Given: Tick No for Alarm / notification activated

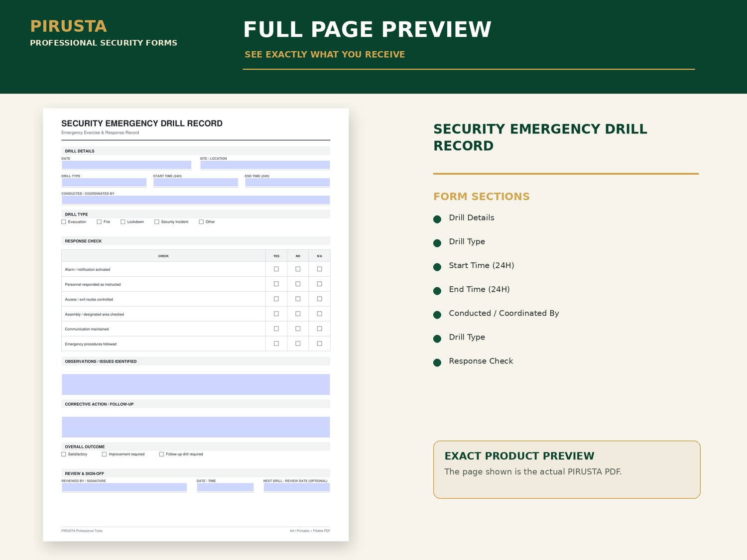Looking at the screenshot, I should point(298,269).
